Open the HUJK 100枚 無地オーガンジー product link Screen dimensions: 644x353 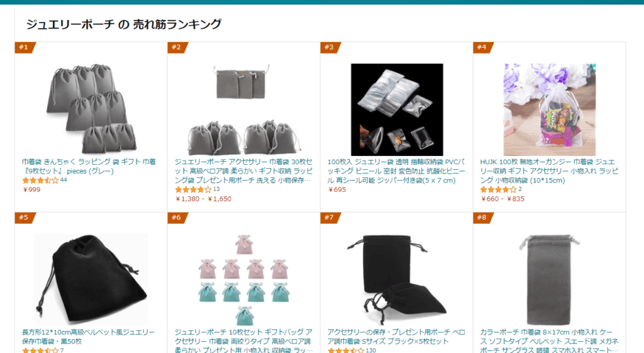coord(549,171)
